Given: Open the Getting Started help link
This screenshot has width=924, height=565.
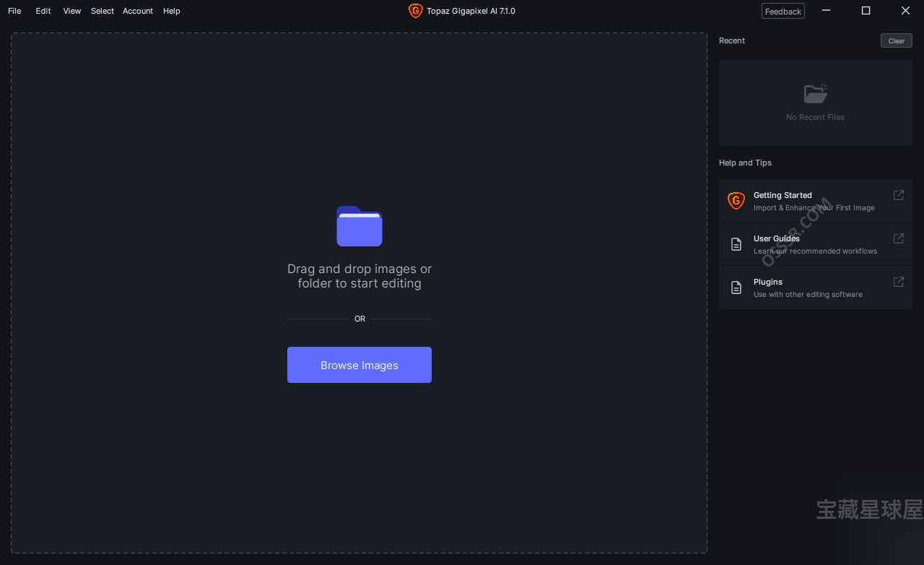Looking at the screenshot, I should pos(816,201).
